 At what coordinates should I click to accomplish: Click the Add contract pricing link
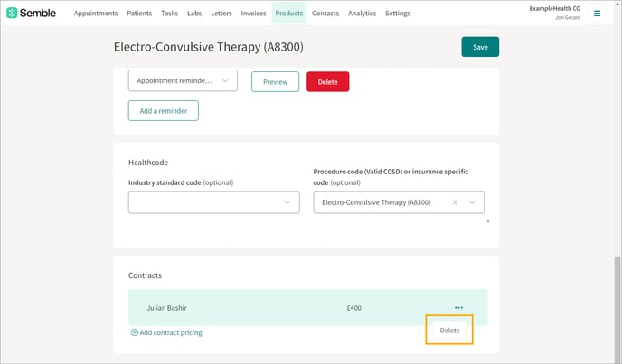(x=171, y=332)
